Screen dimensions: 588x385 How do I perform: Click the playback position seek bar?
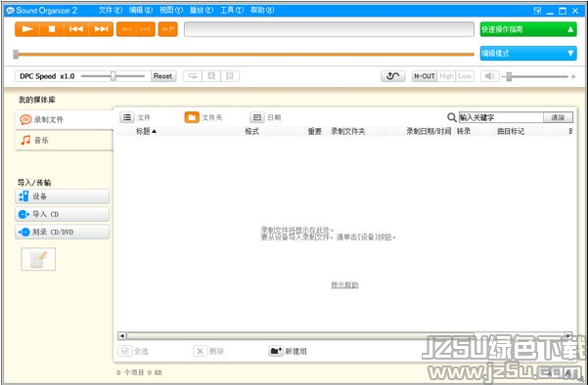point(244,55)
